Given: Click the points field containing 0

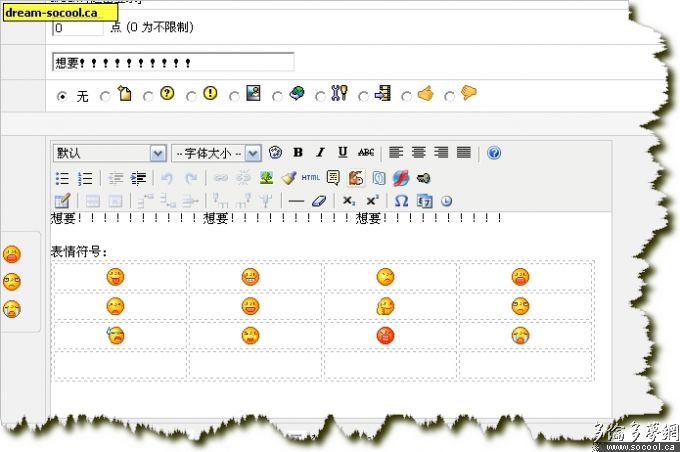Looking at the screenshot, I should point(78,28).
